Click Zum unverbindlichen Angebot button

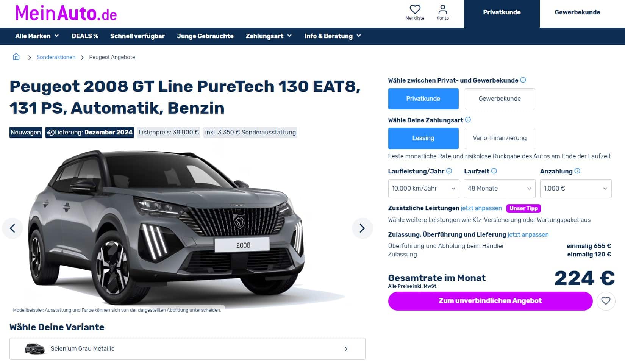pyautogui.click(x=490, y=301)
